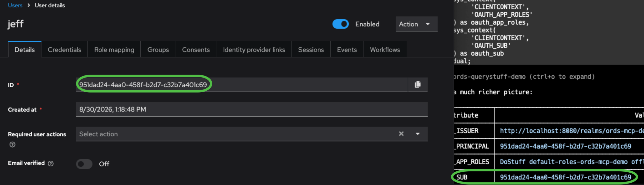
Task: Clear the Required user actions selection
Action: coord(401,134)
